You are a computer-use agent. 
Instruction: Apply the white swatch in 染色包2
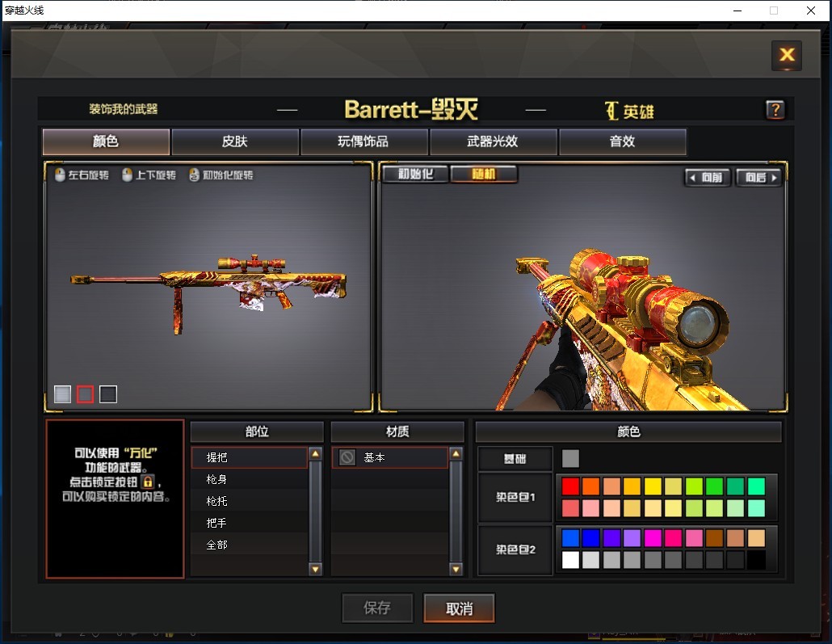pos(570,560)
